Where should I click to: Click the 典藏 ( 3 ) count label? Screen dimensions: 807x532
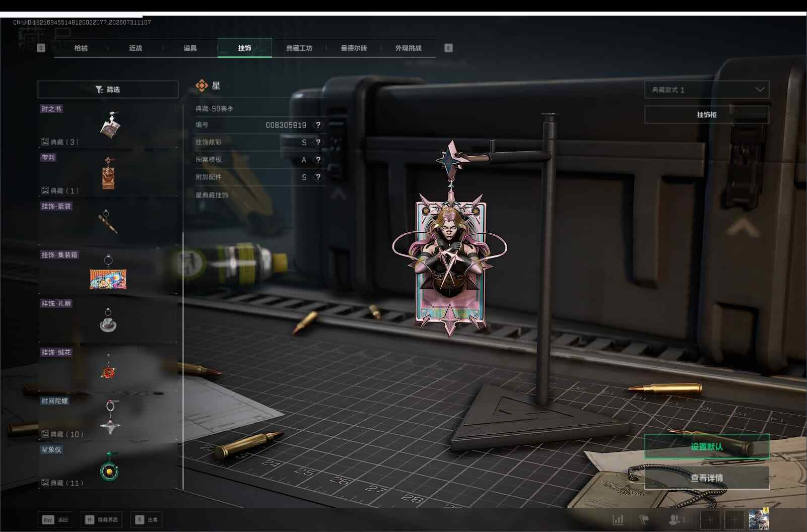[x=65, y=142]
